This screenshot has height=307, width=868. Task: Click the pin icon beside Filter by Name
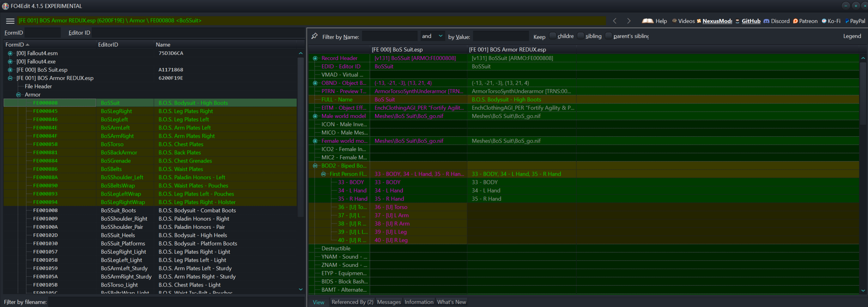315,36
